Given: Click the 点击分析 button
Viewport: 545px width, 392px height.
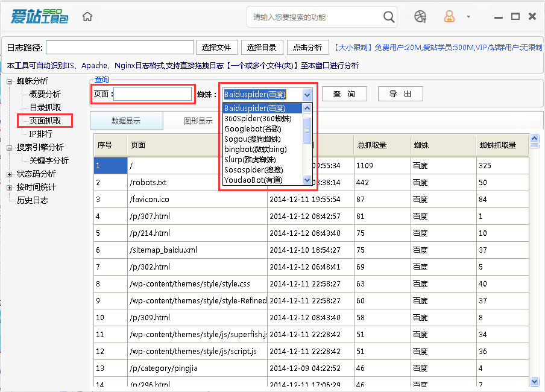Looking at the screenshot, I should (x=307, y=47).
